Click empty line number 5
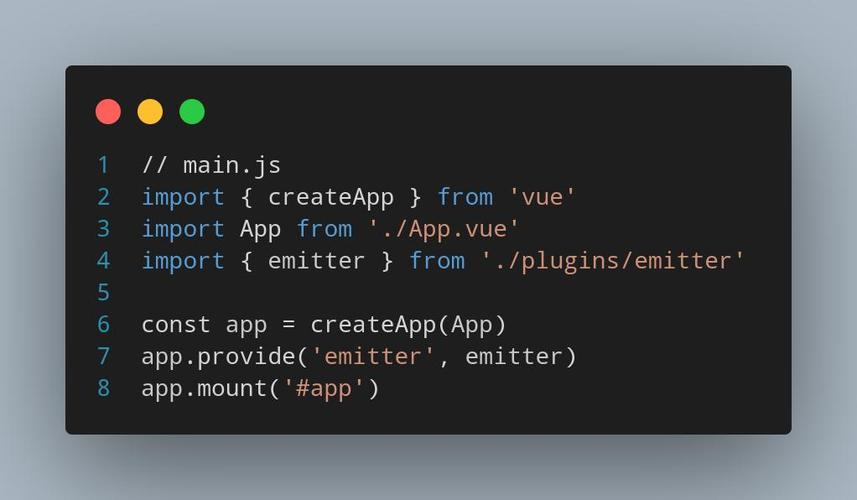 103,292
